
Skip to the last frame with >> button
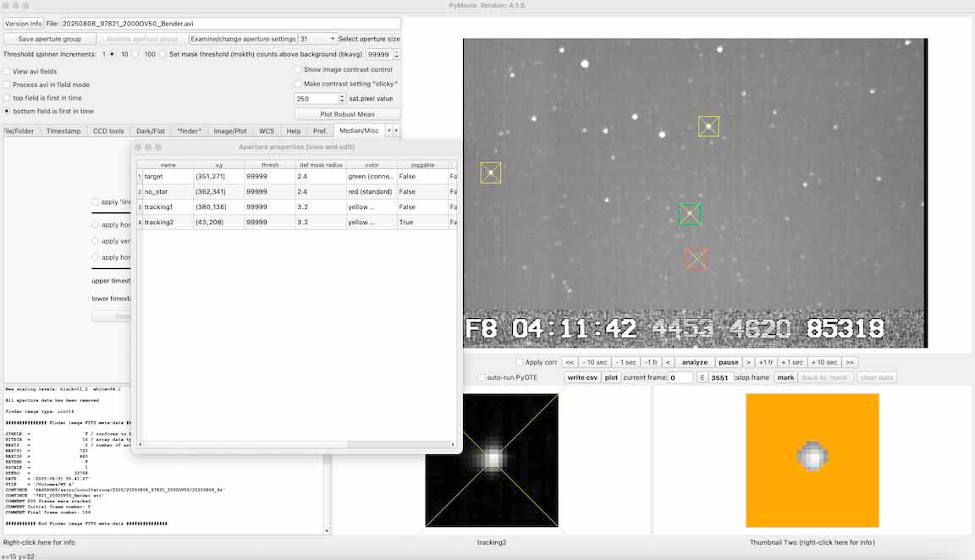[x=850, y=362]
